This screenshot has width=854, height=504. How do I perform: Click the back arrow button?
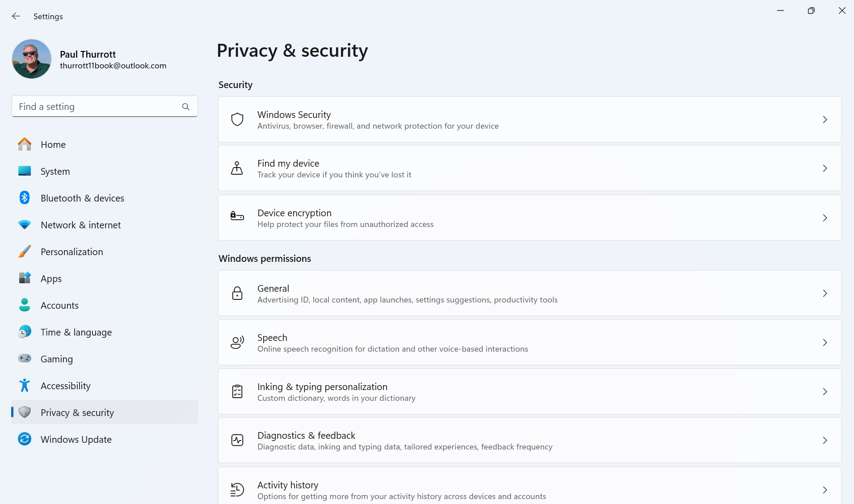pyautogui.click(x=16, y=16)
